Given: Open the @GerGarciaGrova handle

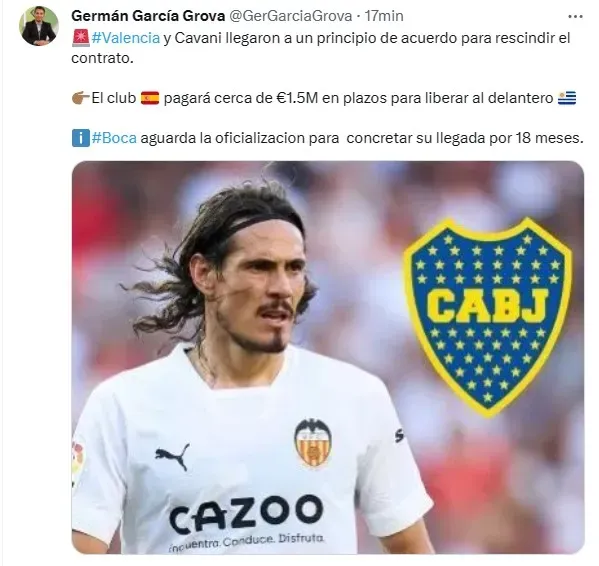Looking at the screenshot, I should pos(290,16).
